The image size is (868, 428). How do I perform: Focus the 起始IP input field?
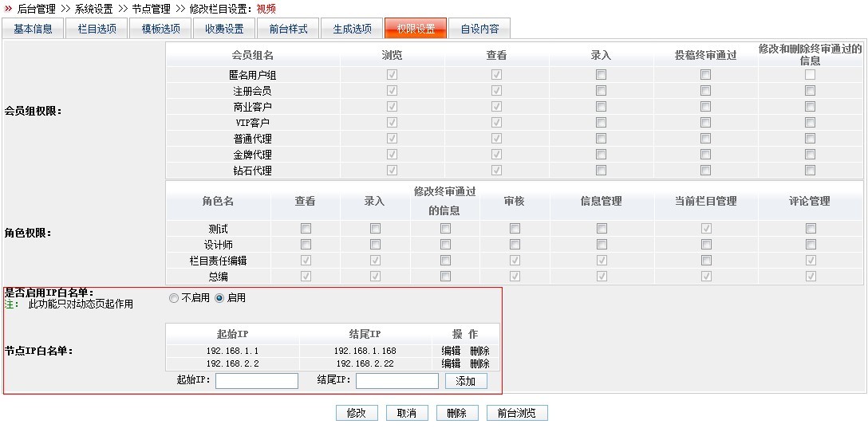(x=256, y=381)
